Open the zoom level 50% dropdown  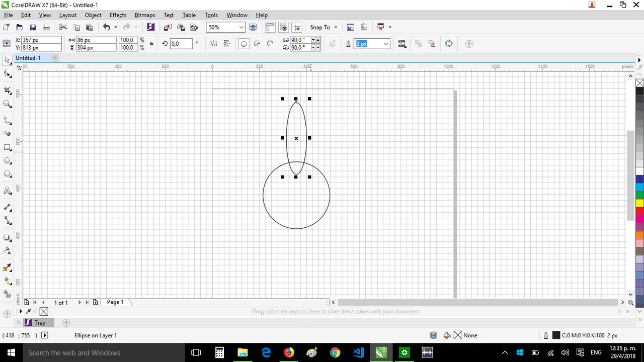tap(241, 27)
